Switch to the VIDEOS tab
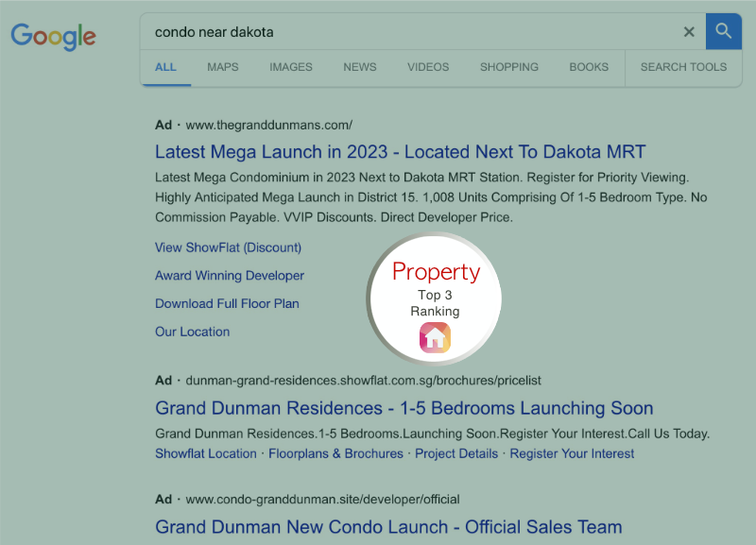 click(428, 67)
